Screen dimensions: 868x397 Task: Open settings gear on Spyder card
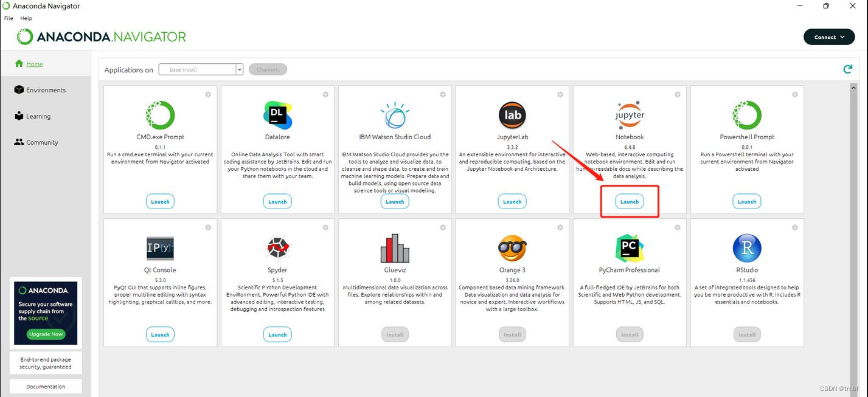[x=325, y=228]
